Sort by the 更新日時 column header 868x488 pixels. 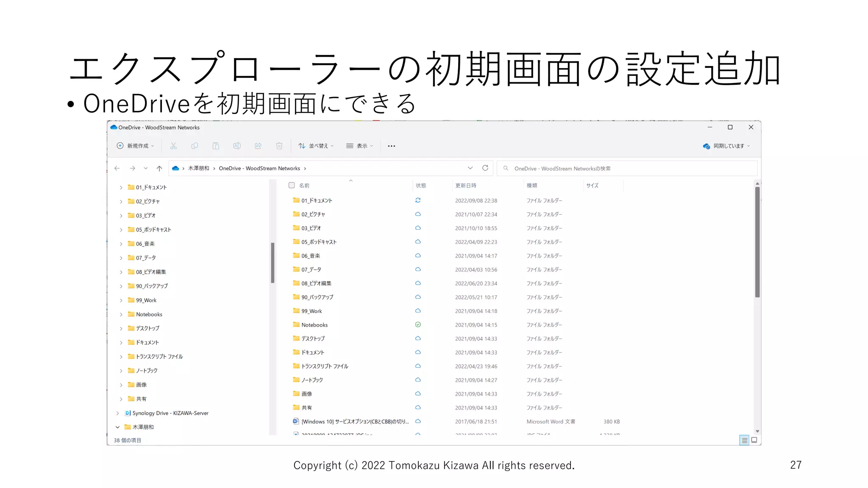click(466, 186)
